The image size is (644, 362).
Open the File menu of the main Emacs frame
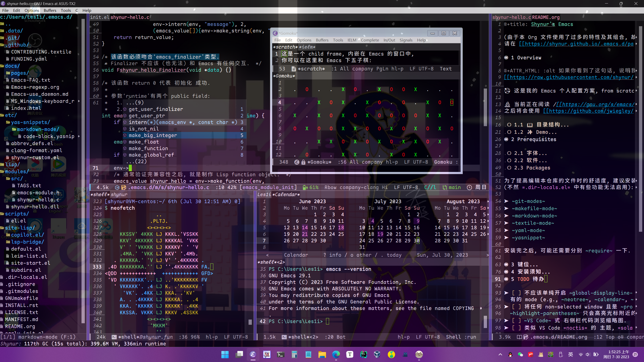coord(5,10)
